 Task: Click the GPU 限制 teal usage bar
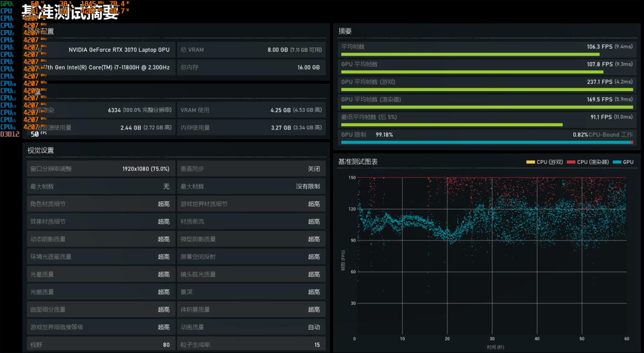pos(486,143)
